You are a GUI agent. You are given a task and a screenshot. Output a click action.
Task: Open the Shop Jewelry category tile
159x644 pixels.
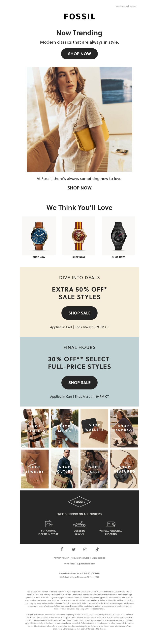point(35,469)
